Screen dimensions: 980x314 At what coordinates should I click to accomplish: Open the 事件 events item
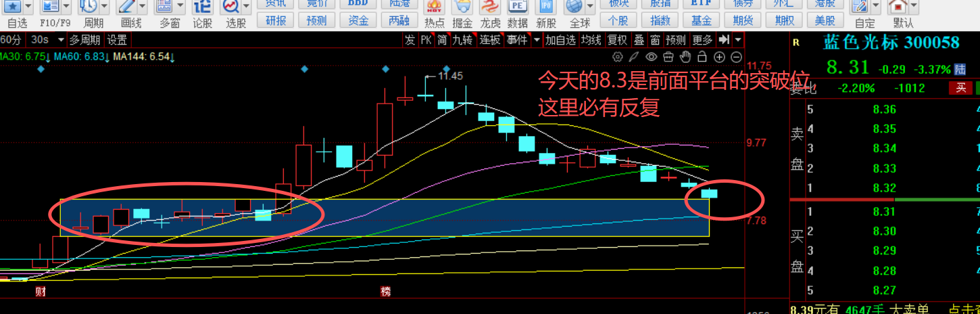(x=517, y=40)
